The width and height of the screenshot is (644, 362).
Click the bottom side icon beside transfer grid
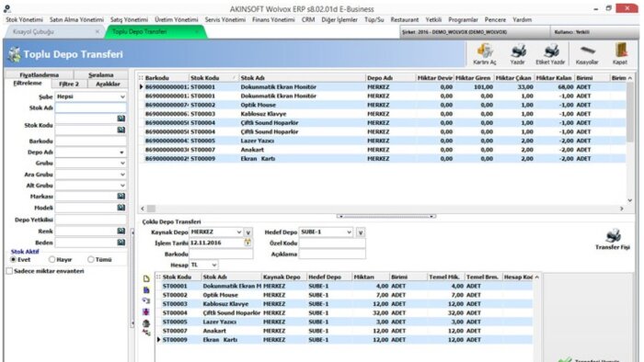click(x=146, y=333)
